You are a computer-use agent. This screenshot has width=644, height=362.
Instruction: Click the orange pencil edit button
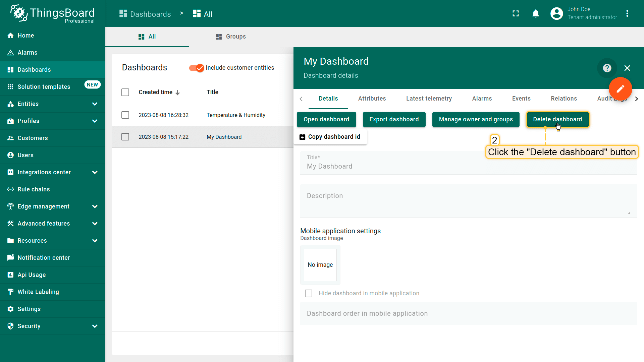point(620,89)
